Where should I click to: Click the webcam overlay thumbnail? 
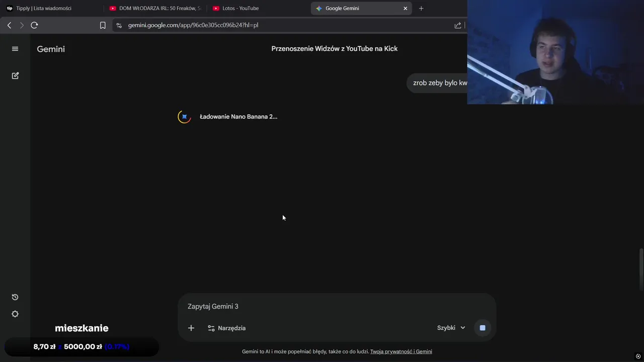coord(555,52)
